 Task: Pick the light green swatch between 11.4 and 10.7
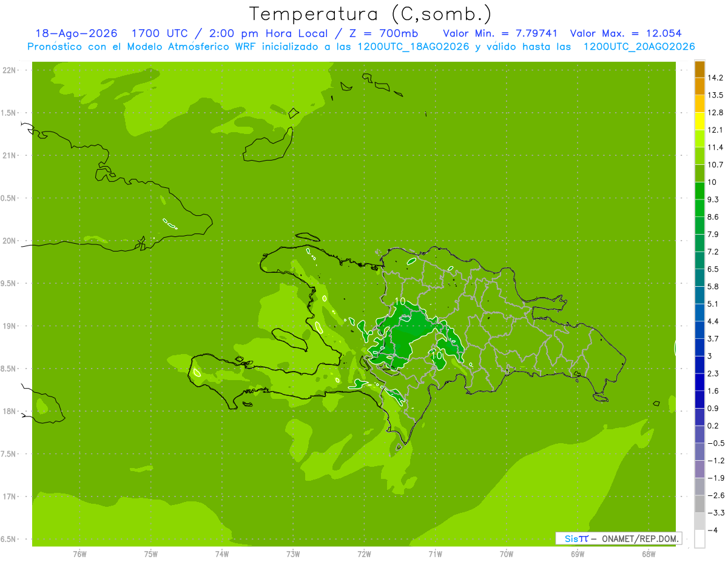coord(699,156)
